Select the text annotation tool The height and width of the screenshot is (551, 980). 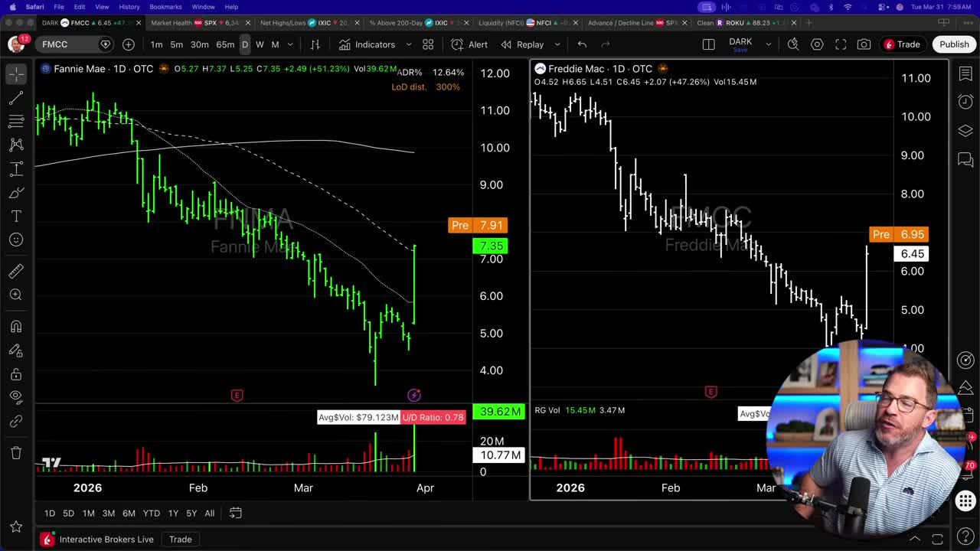point(16,216)
